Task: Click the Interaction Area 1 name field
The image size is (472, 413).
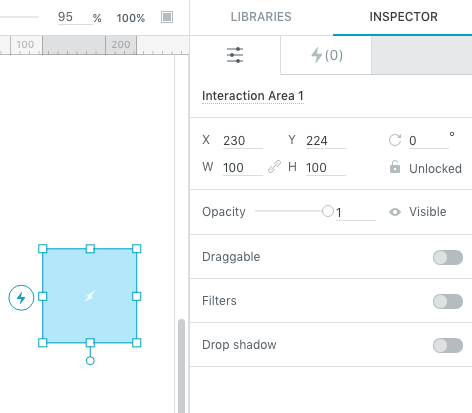Action: 253,96
